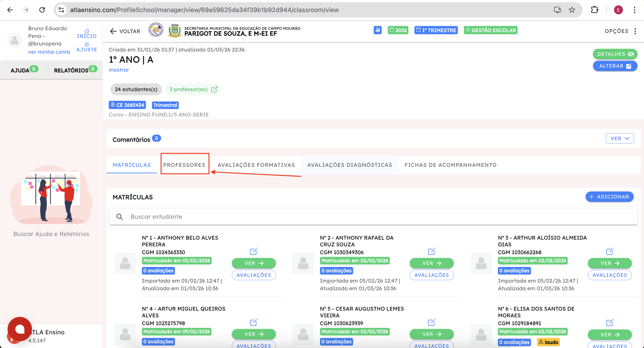
Task: Click the 24 estudantes(s) chip
Action: point(136,89)
